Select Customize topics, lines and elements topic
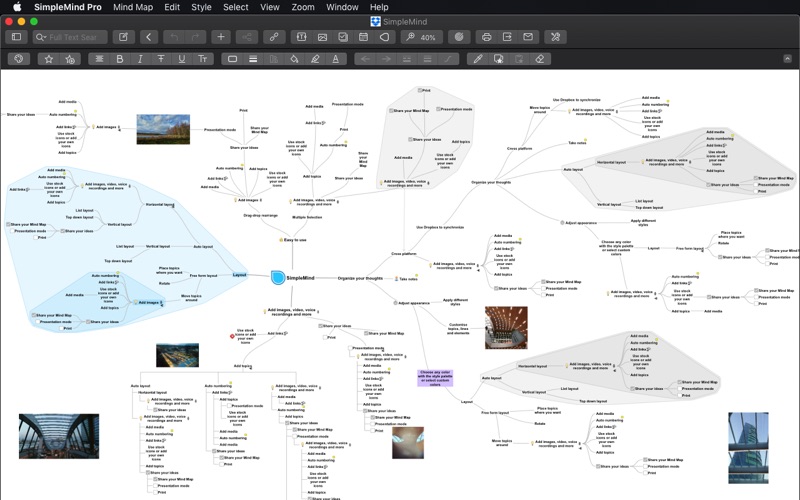Image resolution: width=800 pixels, height=500 pixels. tap(458, 329)
